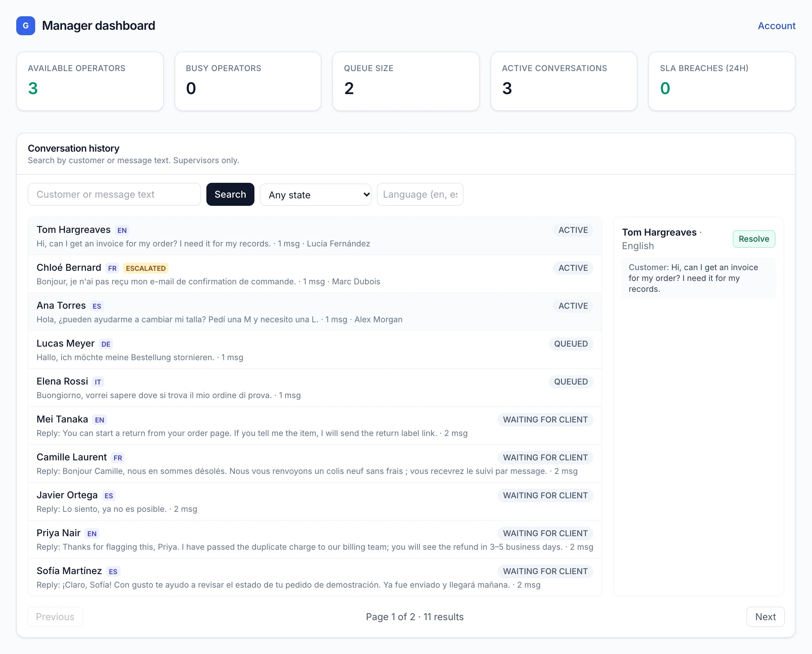Viewport: 812px width, 654px height.
Task: Click the ESCALATED badge on Chloé Bernard
Action: tap(146, 268)
